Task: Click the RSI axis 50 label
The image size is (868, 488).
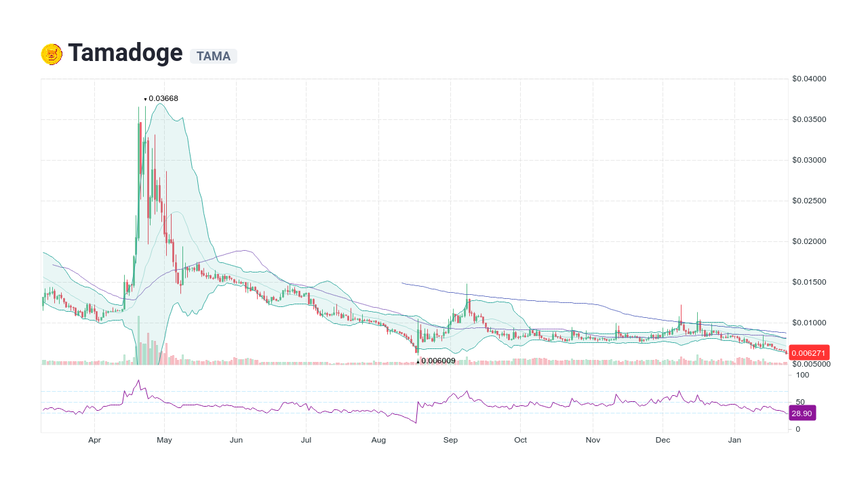Action: click(801, 402)
